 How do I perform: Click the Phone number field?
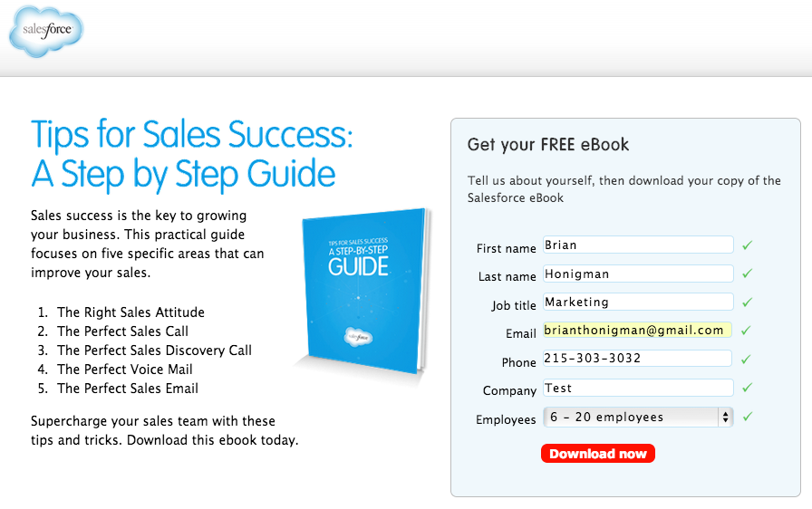(637, 358)
